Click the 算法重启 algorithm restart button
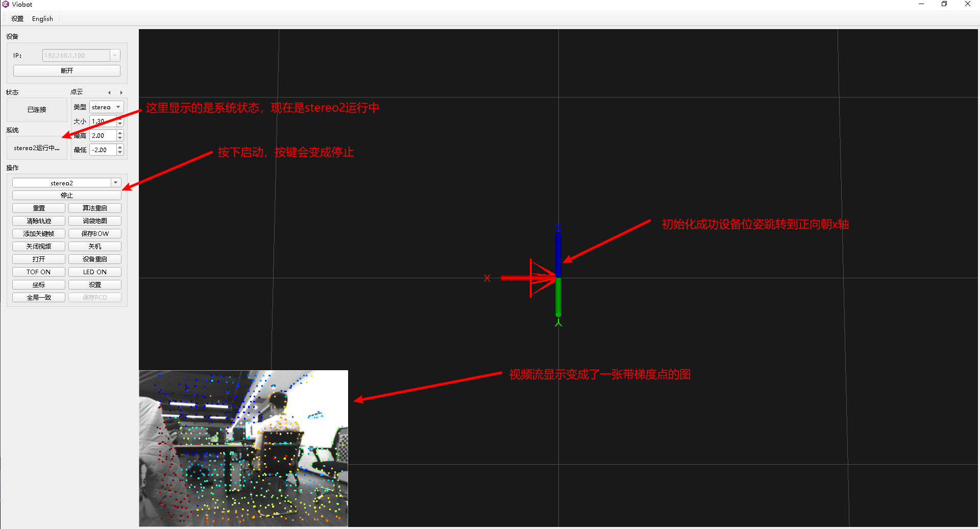 point(95,208)
